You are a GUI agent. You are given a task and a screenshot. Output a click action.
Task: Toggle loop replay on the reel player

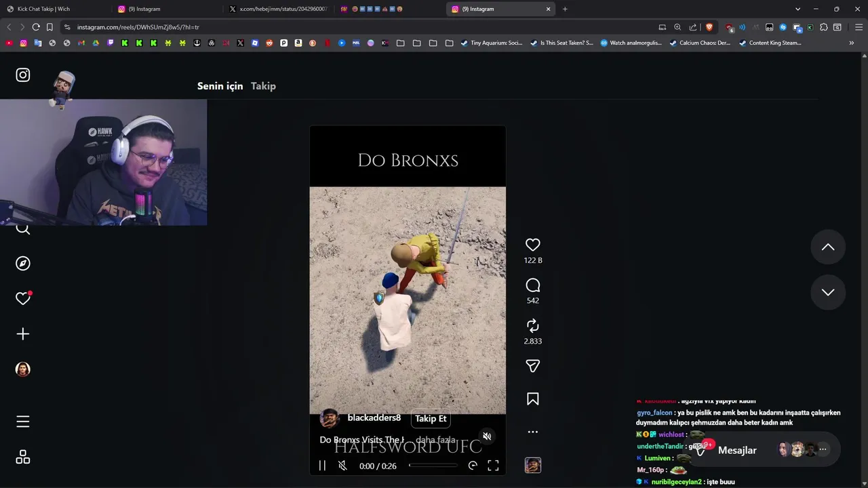(x=473, y=466)
